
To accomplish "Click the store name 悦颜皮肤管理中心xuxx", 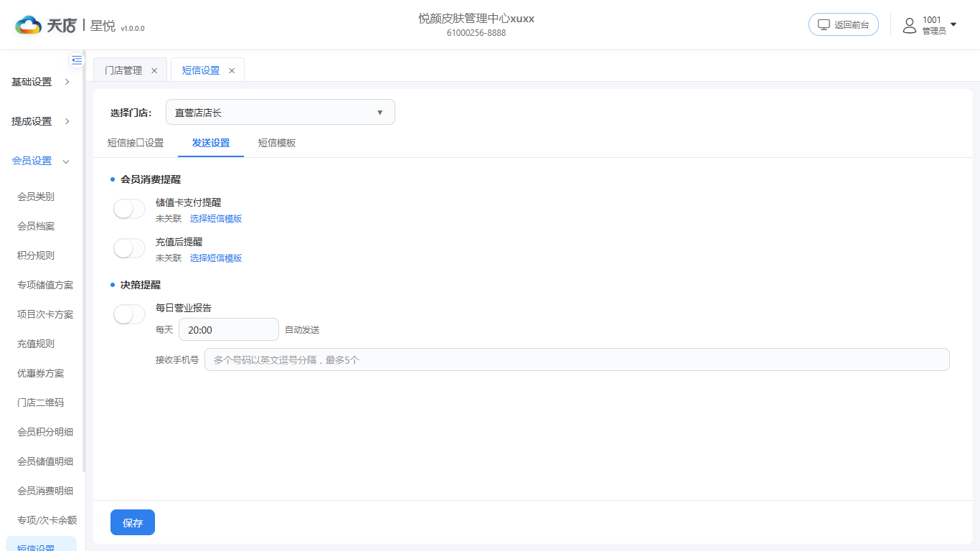I will (x=476, y=19).
